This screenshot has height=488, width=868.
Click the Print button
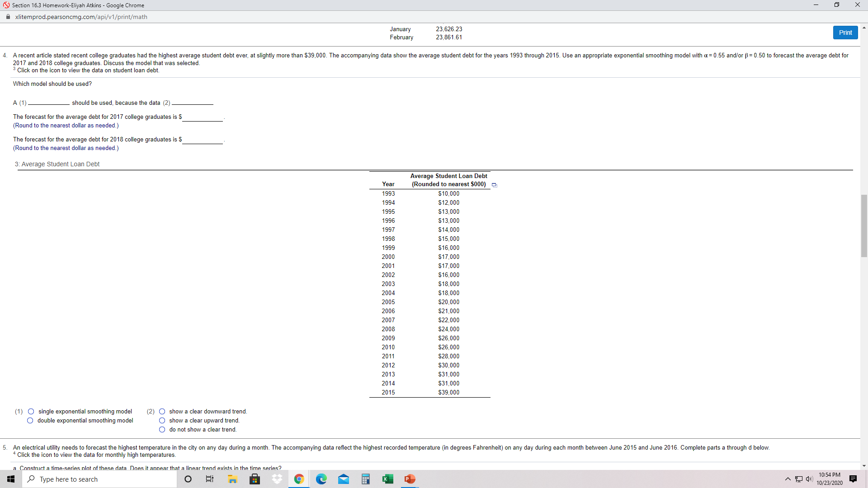click(x=845, y=32)
